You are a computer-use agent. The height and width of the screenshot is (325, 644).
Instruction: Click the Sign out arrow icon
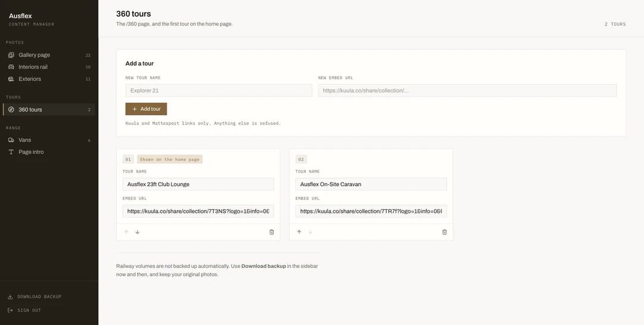point(10,310)
